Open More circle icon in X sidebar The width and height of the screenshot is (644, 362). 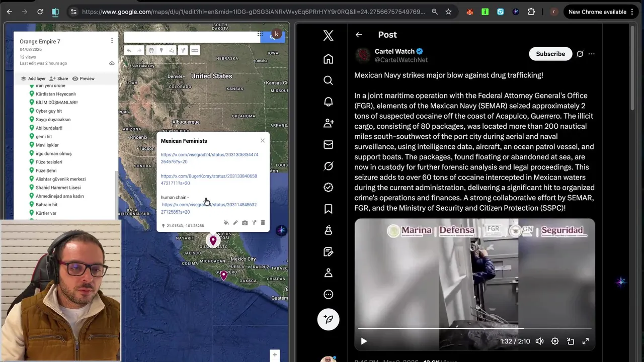point(328,295)
